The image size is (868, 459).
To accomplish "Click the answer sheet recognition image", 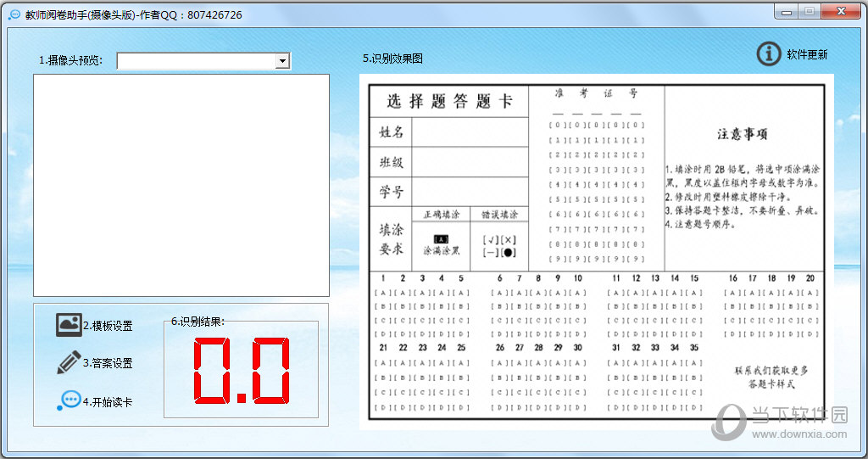I will [597, 252].
